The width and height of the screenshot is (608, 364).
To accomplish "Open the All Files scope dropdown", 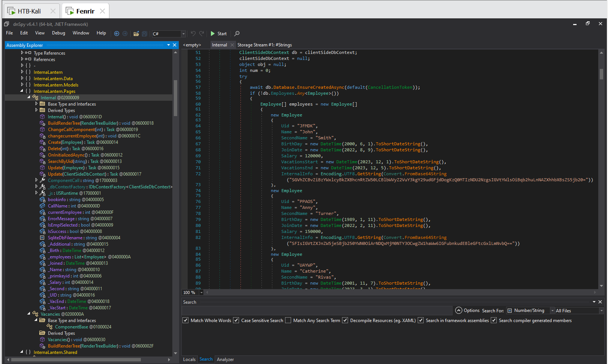I will 601,311.
